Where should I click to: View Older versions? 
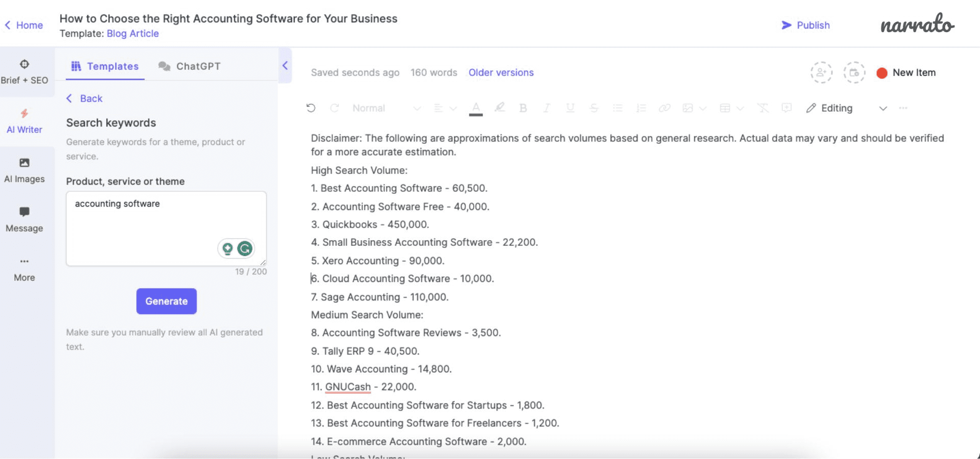(501, 72)
